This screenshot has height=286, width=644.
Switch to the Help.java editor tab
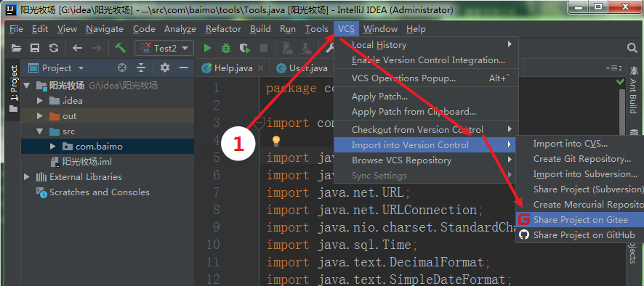pos(233,68)
